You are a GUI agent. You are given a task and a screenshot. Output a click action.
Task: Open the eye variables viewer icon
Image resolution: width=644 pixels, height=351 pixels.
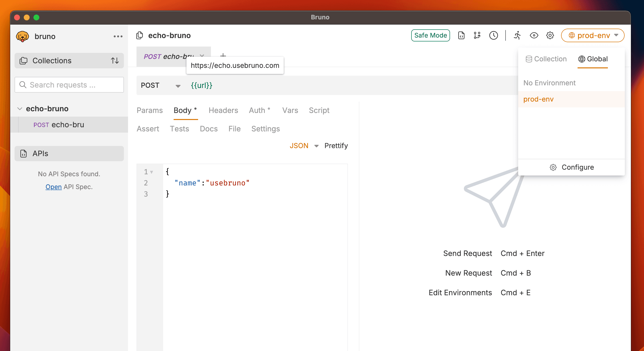(534, 35)
